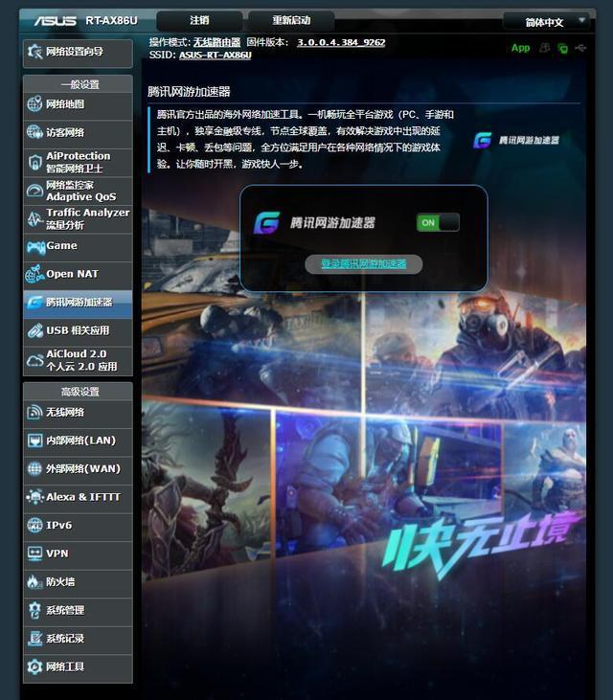Open the IPv6 menu item
The image size is (613, 700).
coord(78,526)
